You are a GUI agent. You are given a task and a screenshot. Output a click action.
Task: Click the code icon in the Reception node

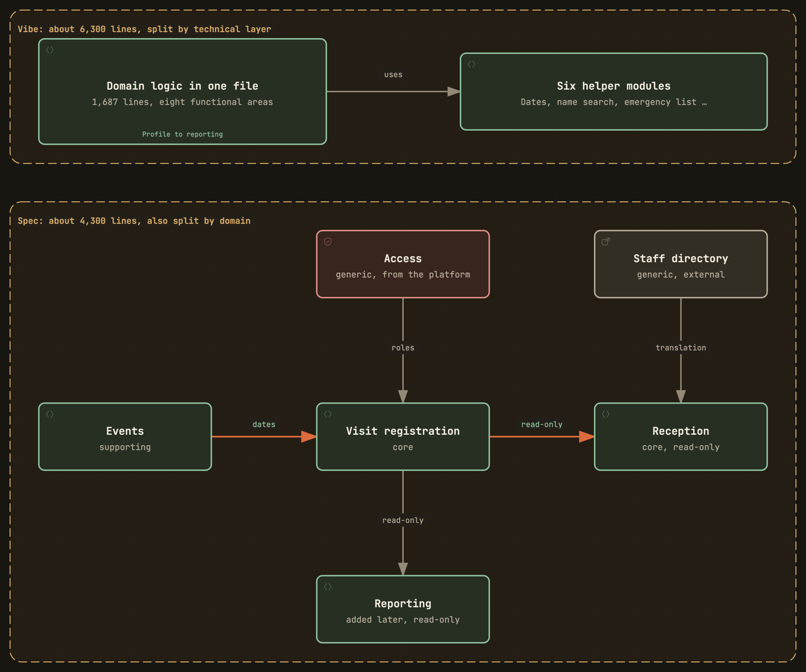(606, 414)
